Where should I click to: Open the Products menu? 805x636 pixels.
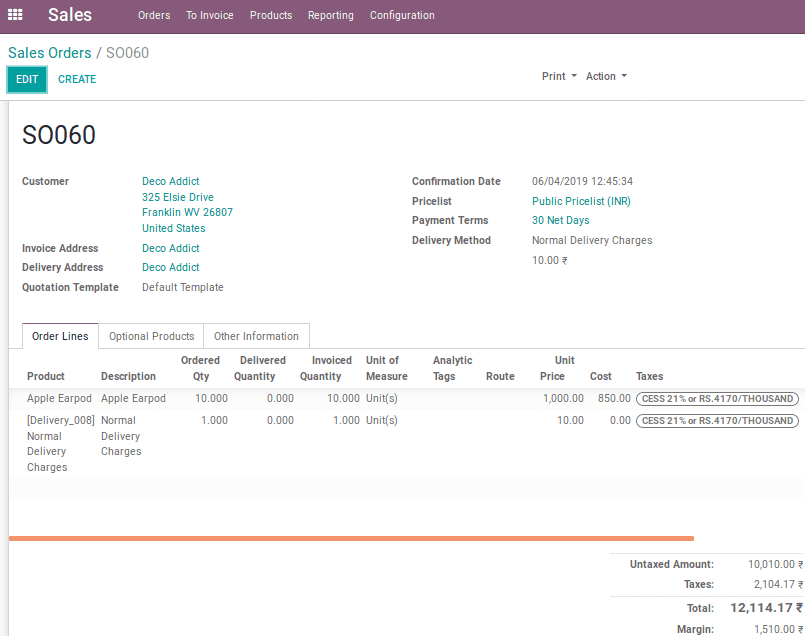point(271,15)
